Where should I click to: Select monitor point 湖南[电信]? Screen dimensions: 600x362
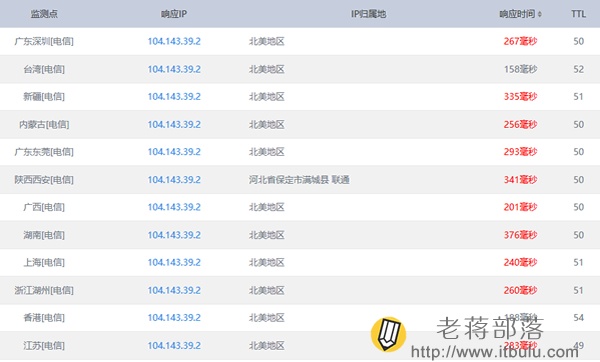[44, 235]
